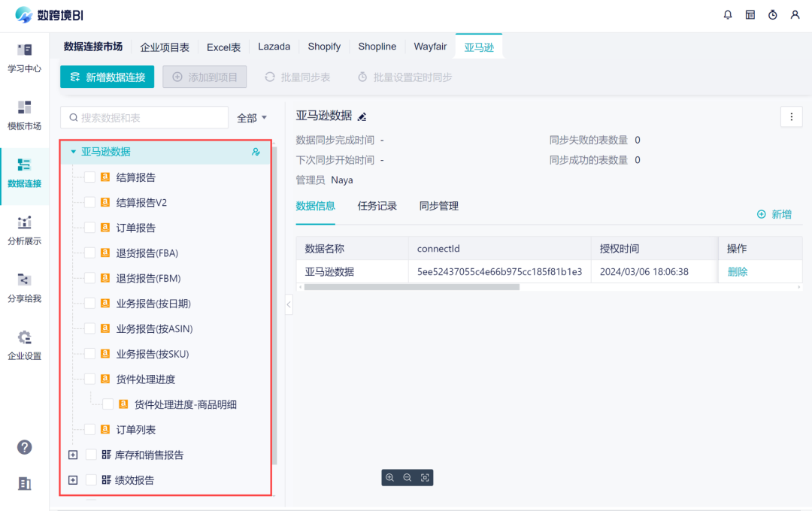
Task: Click the grid icon beside 库存和销售报告
Action: 106,455
